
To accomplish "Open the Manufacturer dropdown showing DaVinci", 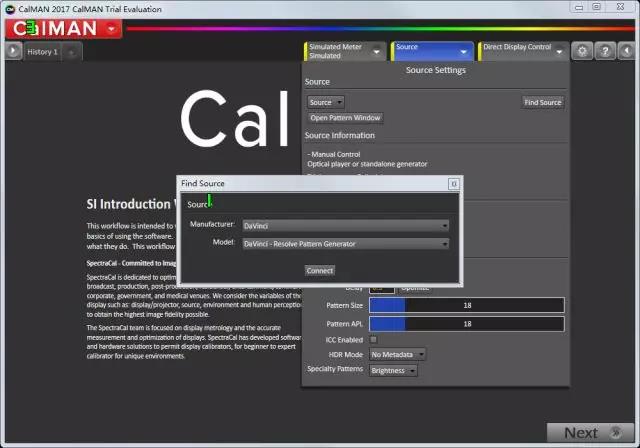I will click(346, 226).
